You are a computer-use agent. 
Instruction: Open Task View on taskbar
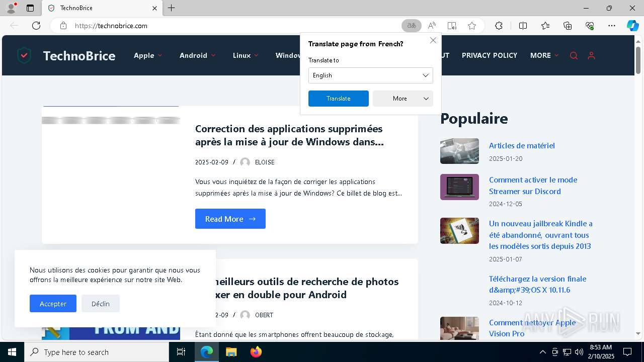[x=181, y=352]
